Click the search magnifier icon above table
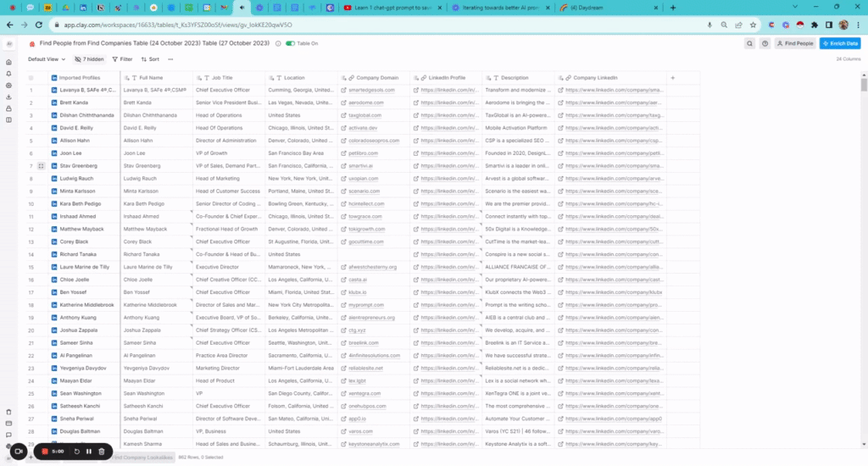 tap(750, 43)
